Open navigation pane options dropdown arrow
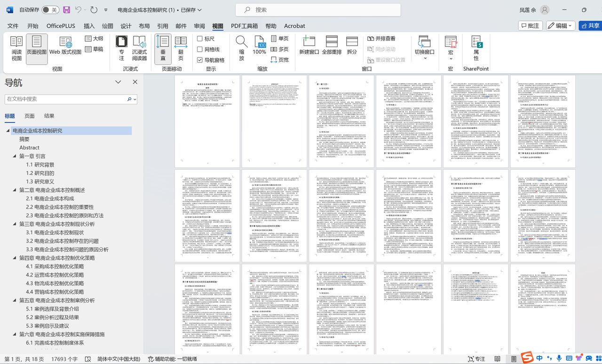This screenshot has height=364, width=602. tap(119, 82)
